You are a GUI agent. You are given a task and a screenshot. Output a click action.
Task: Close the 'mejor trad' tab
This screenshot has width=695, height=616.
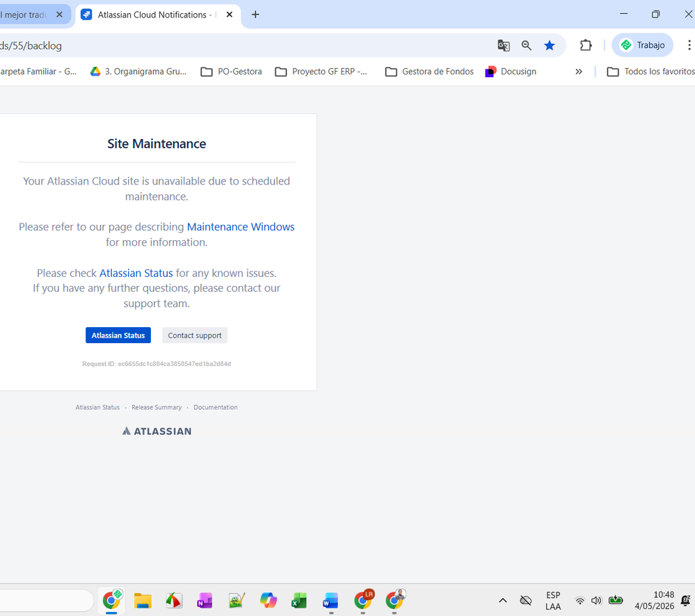click(59, 15)
